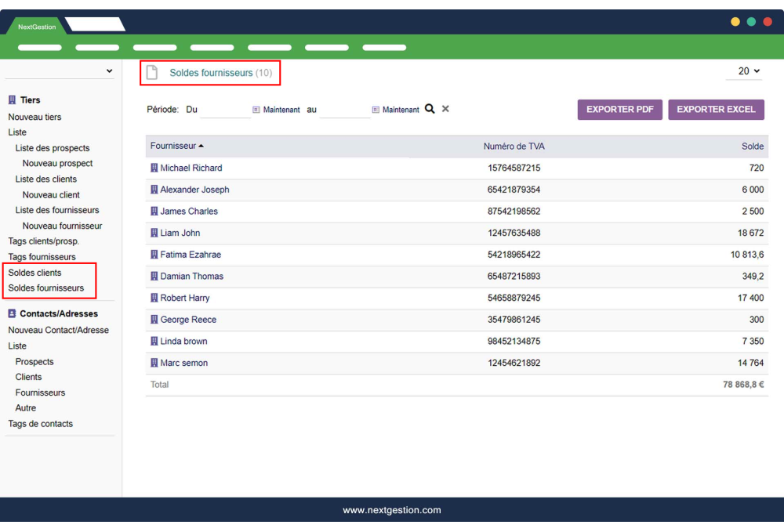
Task: Expand the sidebar top dropdown selector
Action: point(109,71)
